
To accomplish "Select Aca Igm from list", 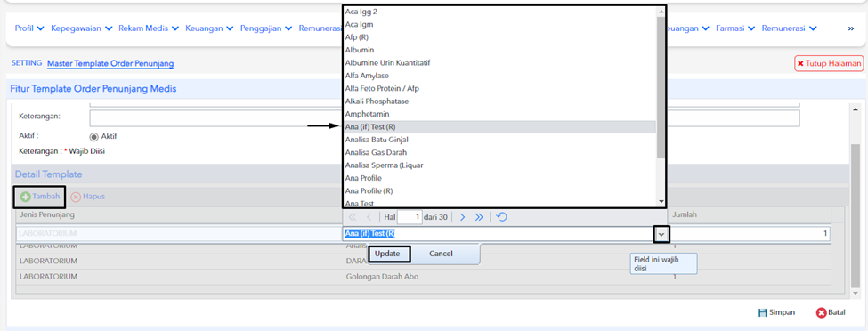I will coord(499,24).
